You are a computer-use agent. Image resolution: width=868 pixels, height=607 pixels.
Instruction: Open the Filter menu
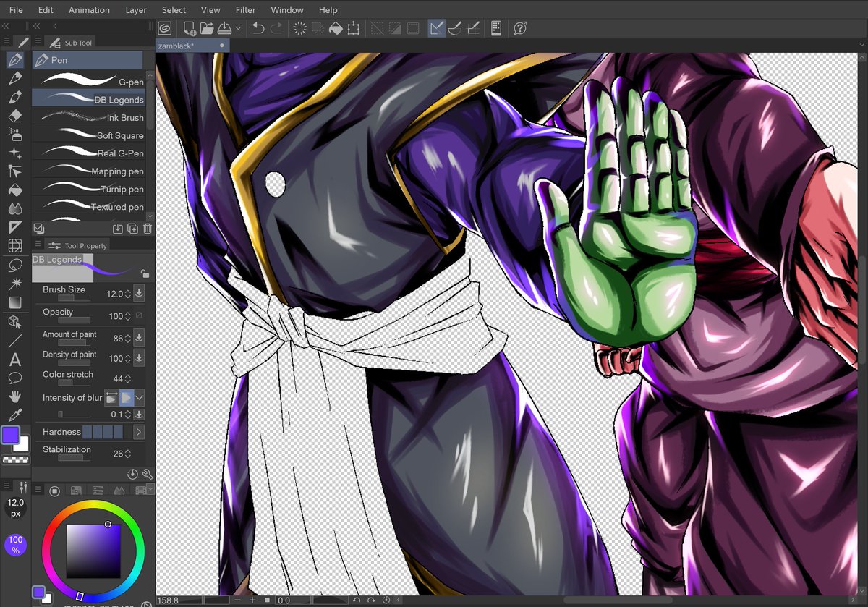246,10
